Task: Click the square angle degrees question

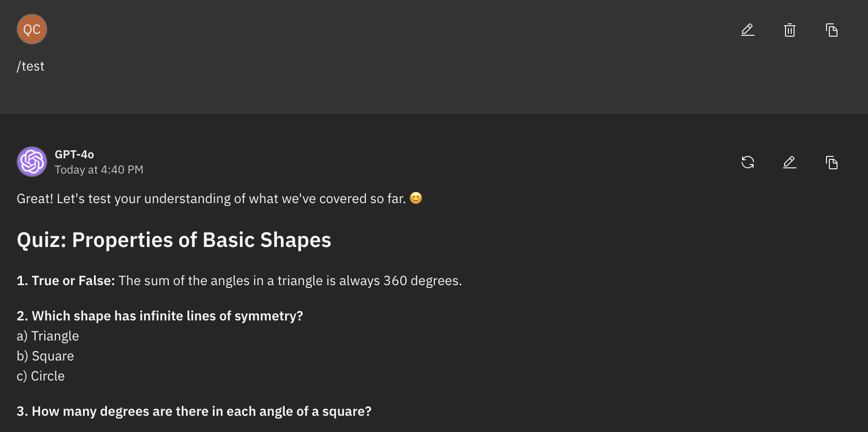Action: [194, 411]
